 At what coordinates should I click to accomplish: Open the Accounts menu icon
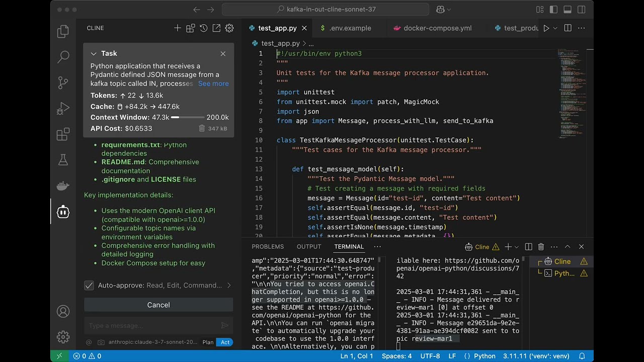(x=63, y=311)
